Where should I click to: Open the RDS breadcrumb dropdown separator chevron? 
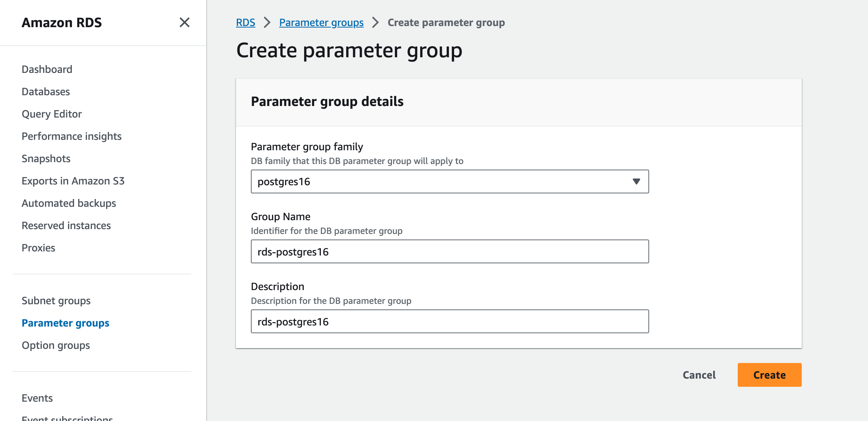(267, 22)
